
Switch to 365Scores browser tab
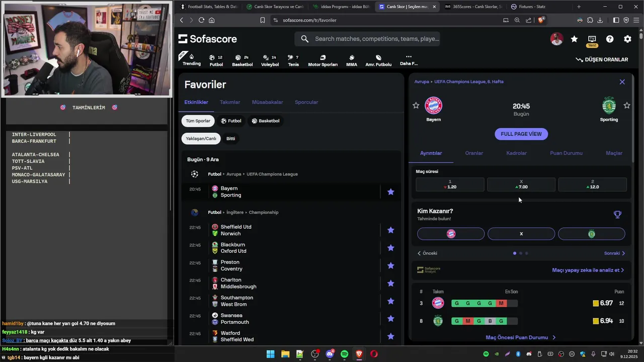473,7
